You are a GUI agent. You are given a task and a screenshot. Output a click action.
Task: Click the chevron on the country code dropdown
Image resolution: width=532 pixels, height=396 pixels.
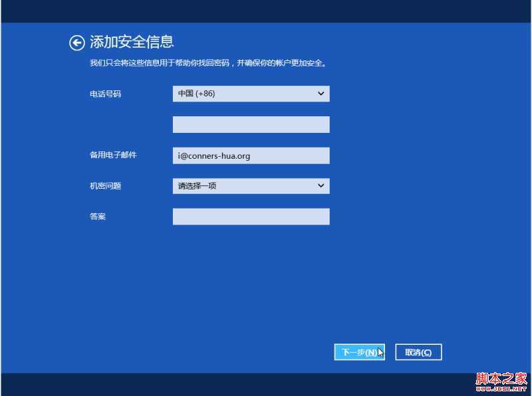[x=321, y=94]
